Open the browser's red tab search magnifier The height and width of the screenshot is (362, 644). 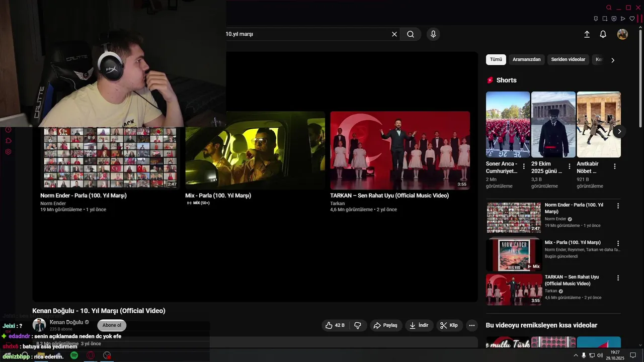click(609, 8)
